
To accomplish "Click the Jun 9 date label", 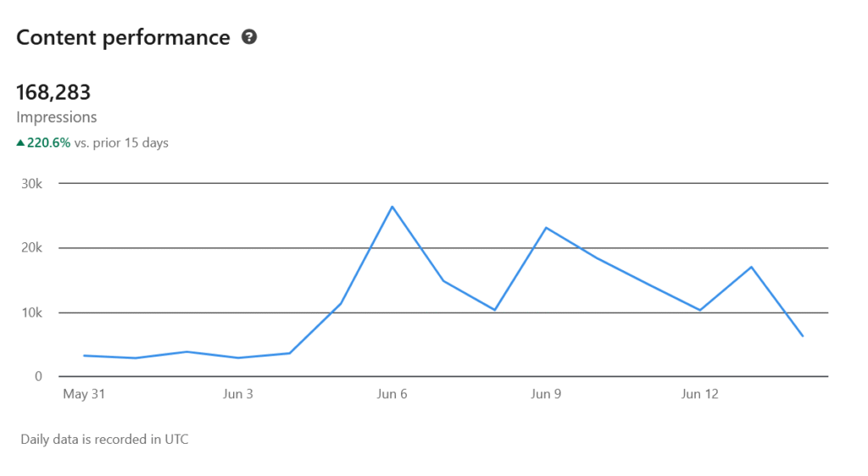I will point(546,395).
